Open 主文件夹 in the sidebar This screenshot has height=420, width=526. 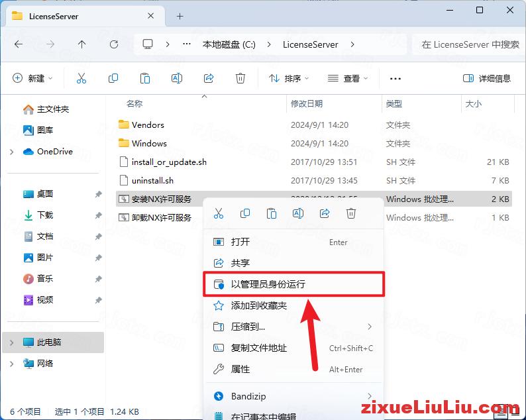click(46, 109)
